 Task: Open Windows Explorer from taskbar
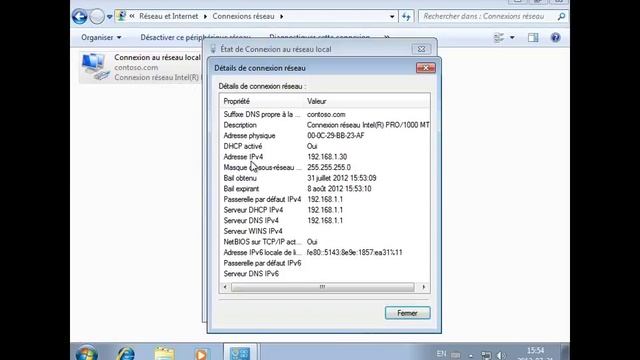pos(164,353)
